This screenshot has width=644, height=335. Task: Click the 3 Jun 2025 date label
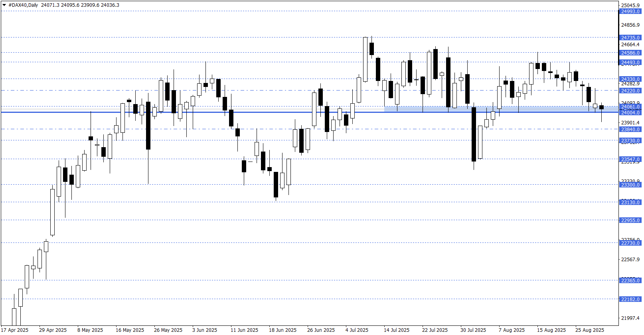pos(205,330)
